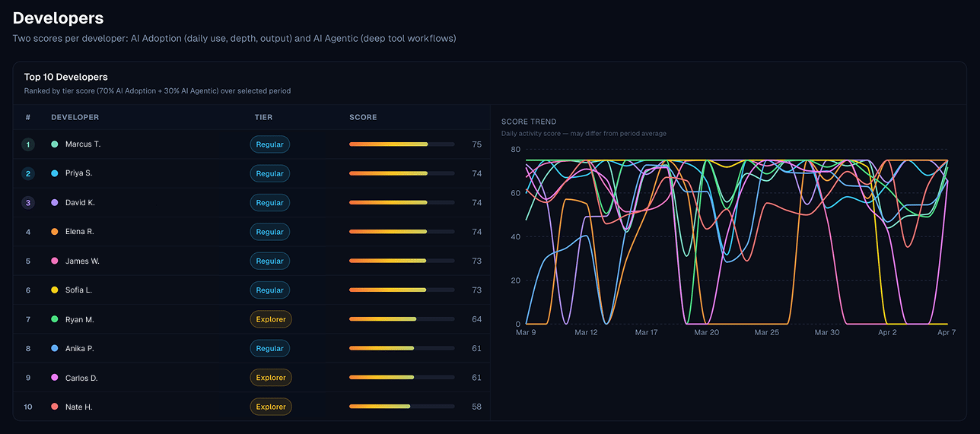Click the yellow dot next to Sofia L.
Image resolution: width=980 pixels, height=434 pixels.
point(54,290)
